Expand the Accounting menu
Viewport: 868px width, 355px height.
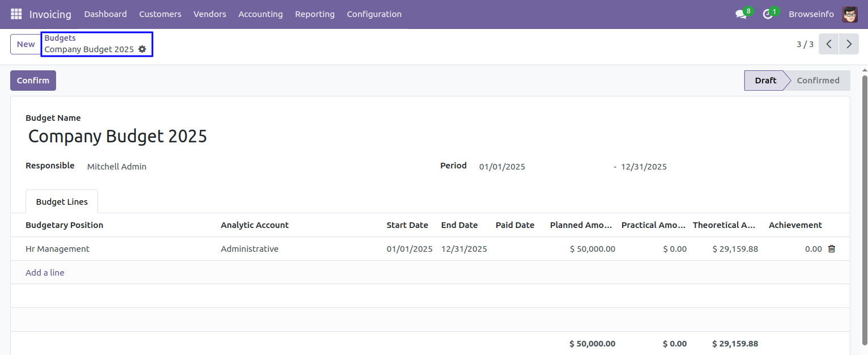pyautogui.click(x=260, y=14)
